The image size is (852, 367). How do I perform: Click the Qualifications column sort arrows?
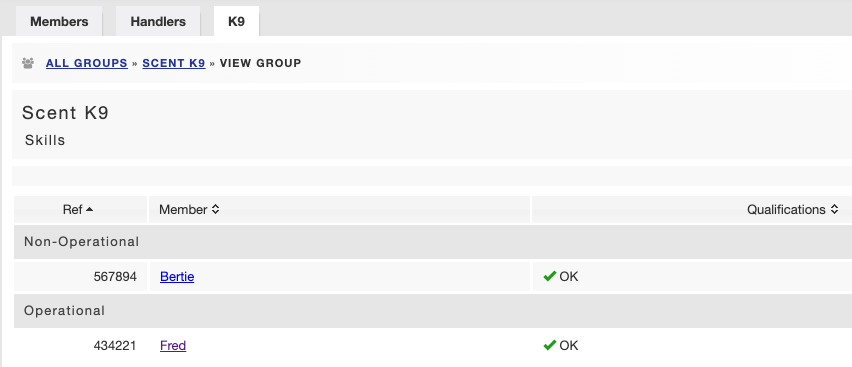tap(834, 209)
